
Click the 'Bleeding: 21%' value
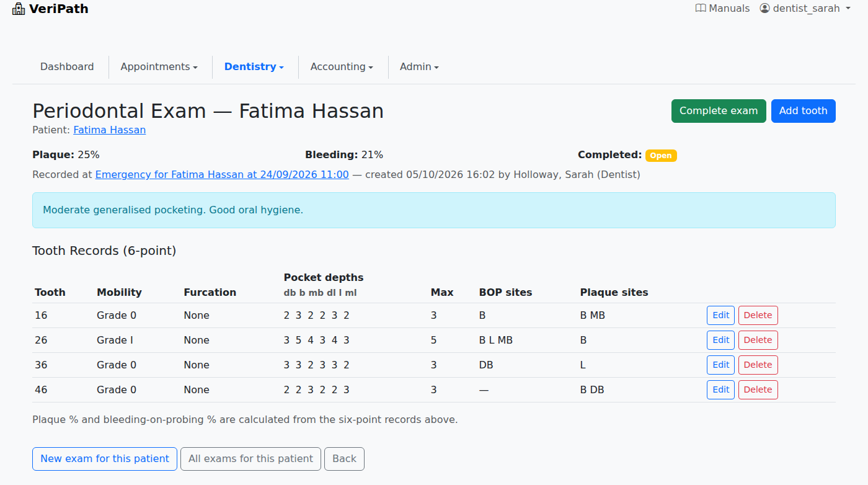pos(344,155)
